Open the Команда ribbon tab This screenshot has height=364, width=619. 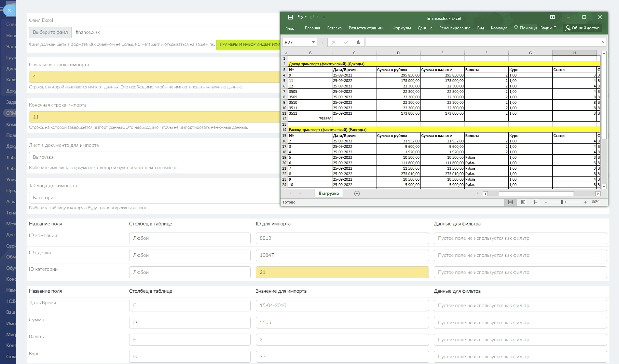click(499, 28)
